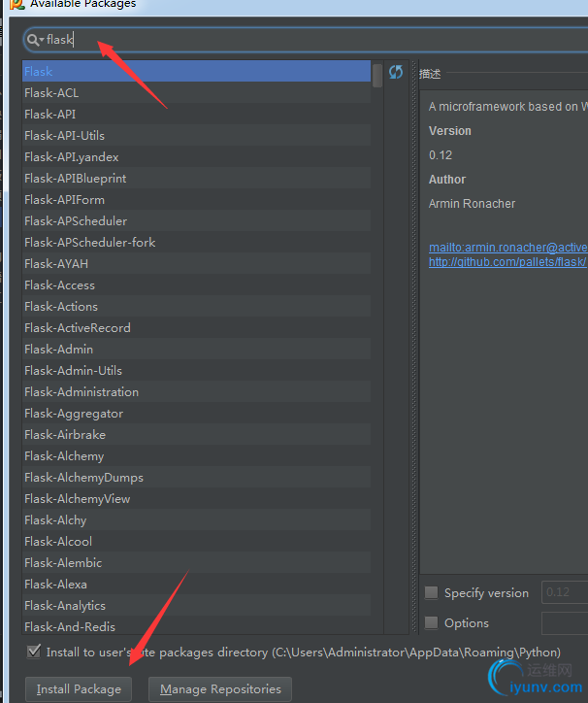588x703 pixels.
Task: Click the Install Package button
Action: click(x=79, y=689)
